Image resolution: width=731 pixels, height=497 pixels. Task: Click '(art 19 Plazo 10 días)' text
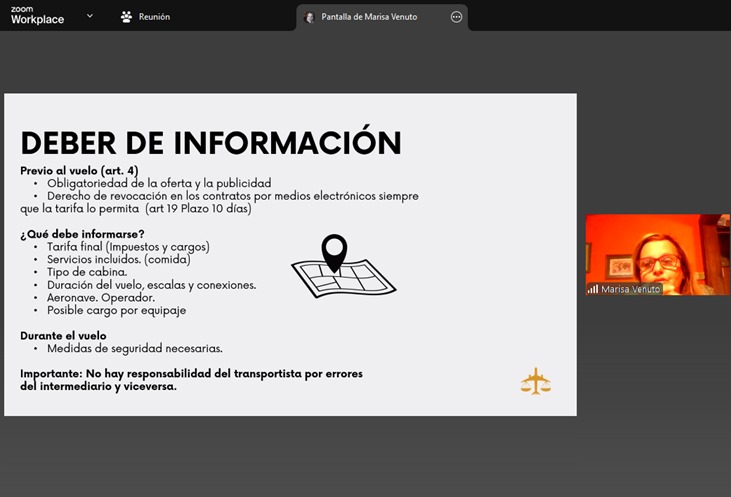pos(198,208)
